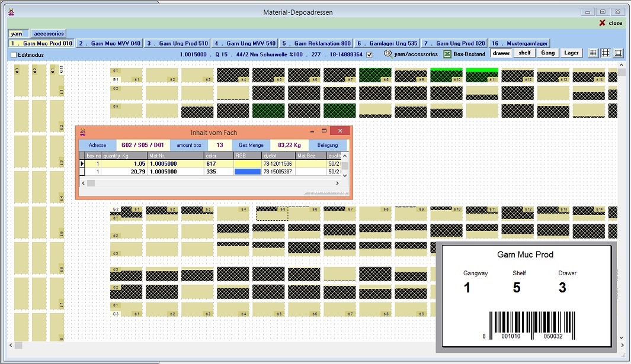Click the app icon in the Inhalt vom Fach title bar
Screen dimensions: 631x364
pos(82,131)
